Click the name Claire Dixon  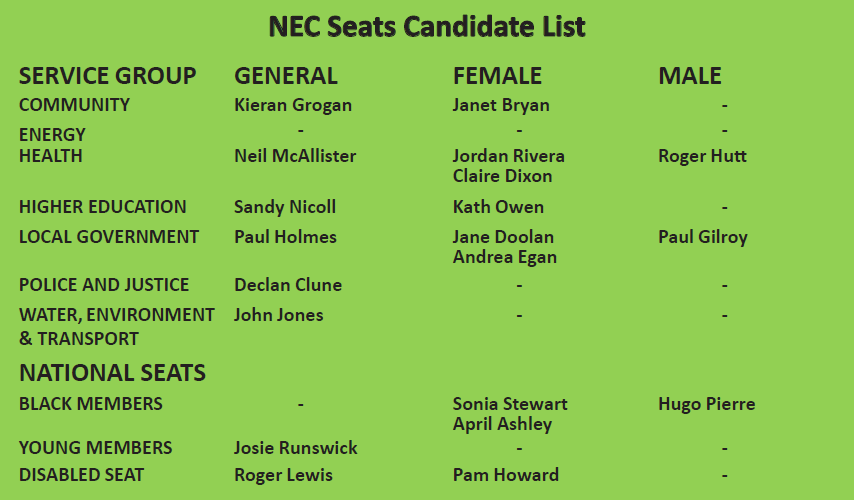point(503,176)
